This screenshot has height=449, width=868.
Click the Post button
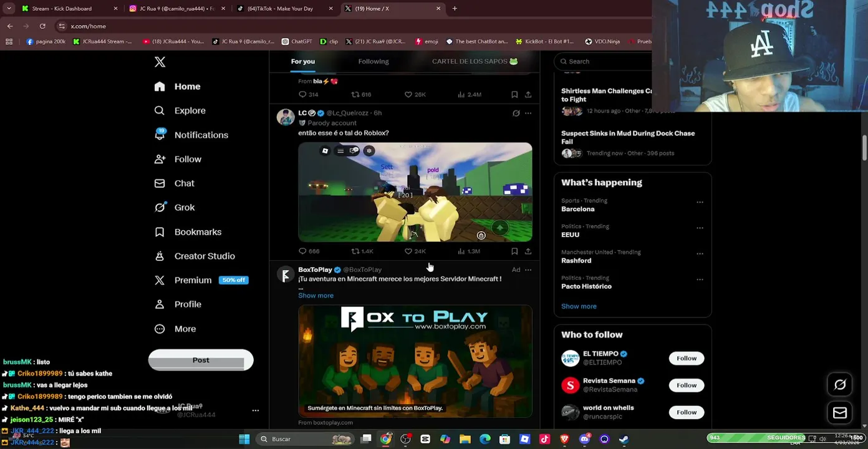(x=201, y=360)
